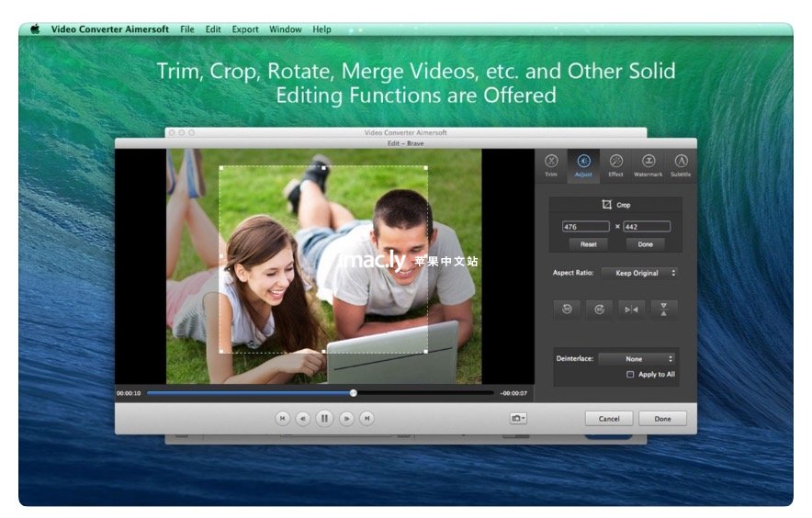The width and height of the screenshot is (812, 518).
Task: Click Done at the bottom of the window
Action: [x=663, y=419]
